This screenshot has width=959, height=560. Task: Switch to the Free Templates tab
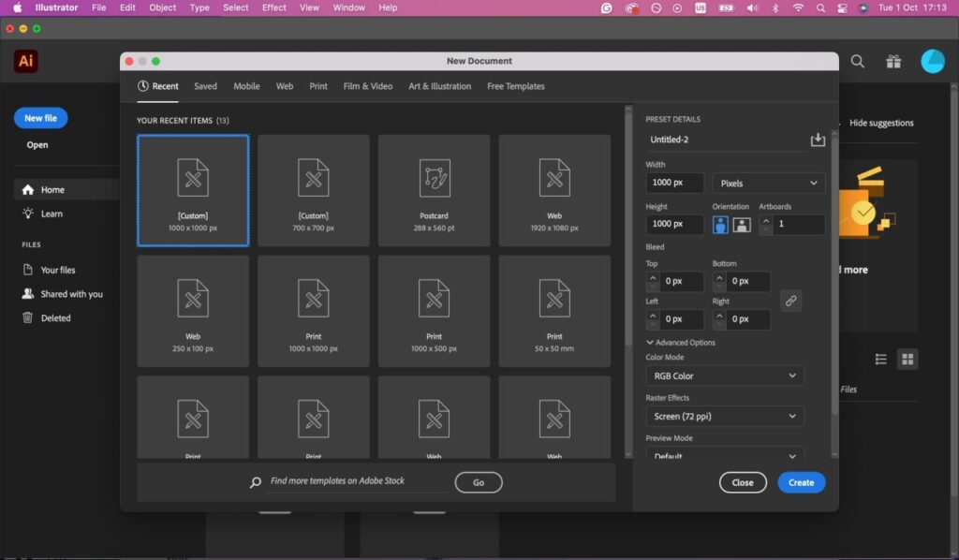[516, 86]
